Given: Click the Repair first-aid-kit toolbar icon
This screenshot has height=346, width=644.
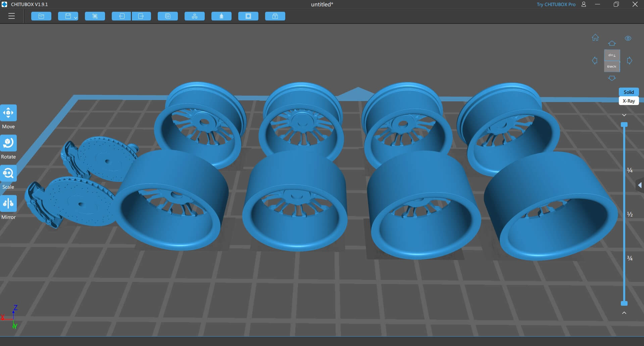Looking at the screenshot, I should coord(275,16).
